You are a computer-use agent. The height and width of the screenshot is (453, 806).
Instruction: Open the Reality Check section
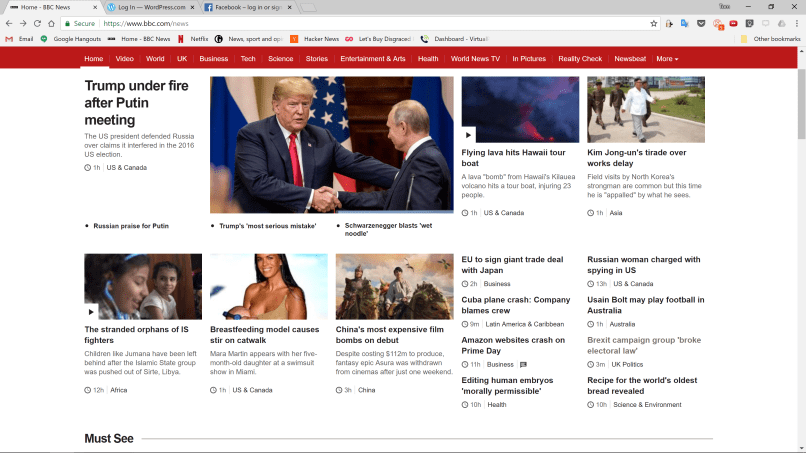580,59
